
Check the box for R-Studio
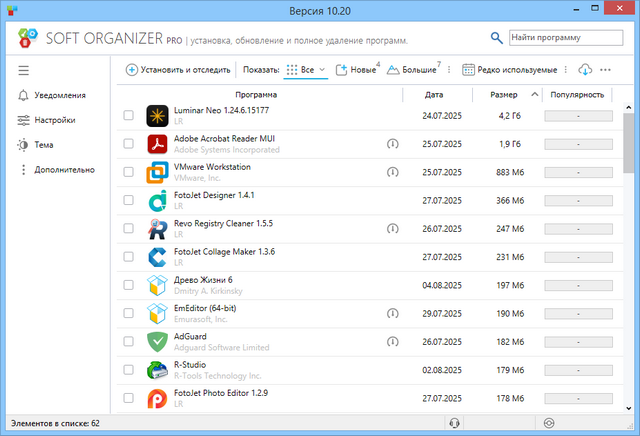(128, 370)
